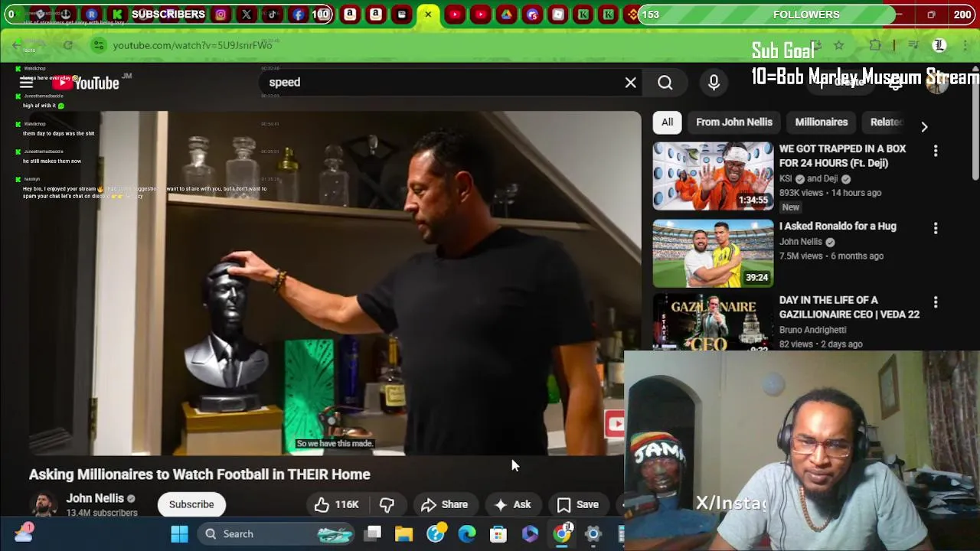980x551 pixels.
Task: Open the Chrome three-dot menu
Action: point(965,45)
